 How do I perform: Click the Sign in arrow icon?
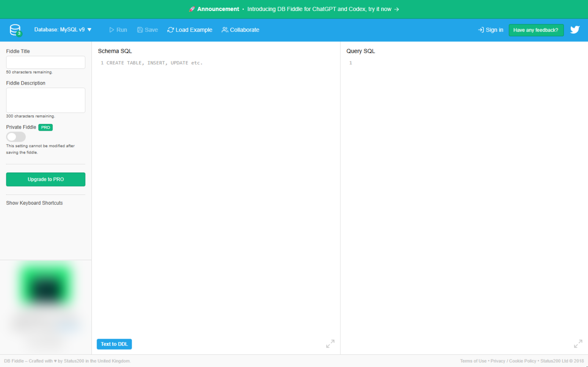tap(481, 30)
